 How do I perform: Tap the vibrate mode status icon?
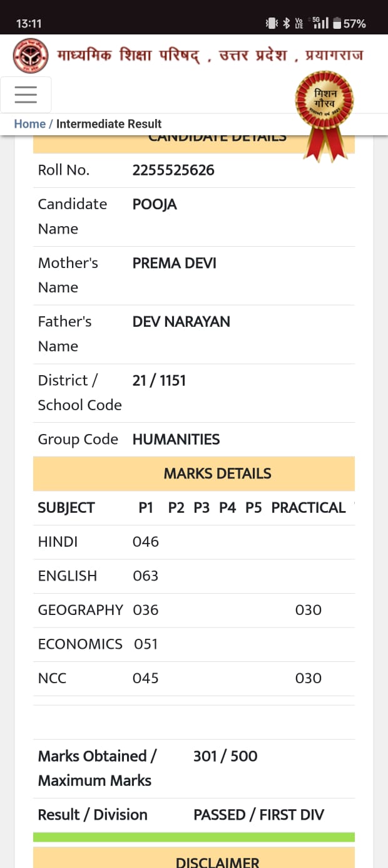[272, 24]
